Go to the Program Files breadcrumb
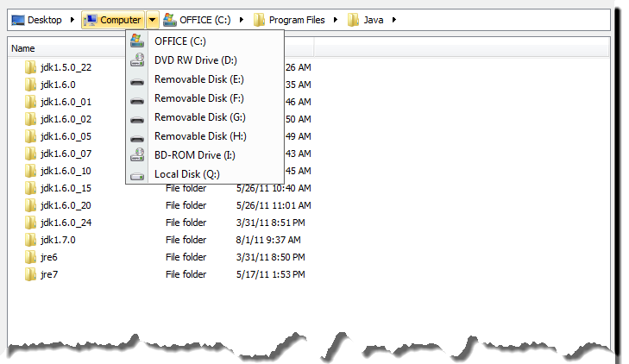Viewport: 629px width, 364px height. tap(297, 19)
